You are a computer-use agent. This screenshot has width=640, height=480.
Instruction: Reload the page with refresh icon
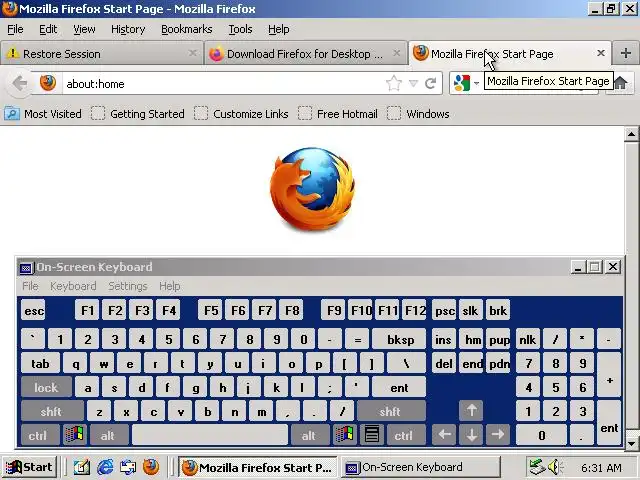click(x=431, y=83)
